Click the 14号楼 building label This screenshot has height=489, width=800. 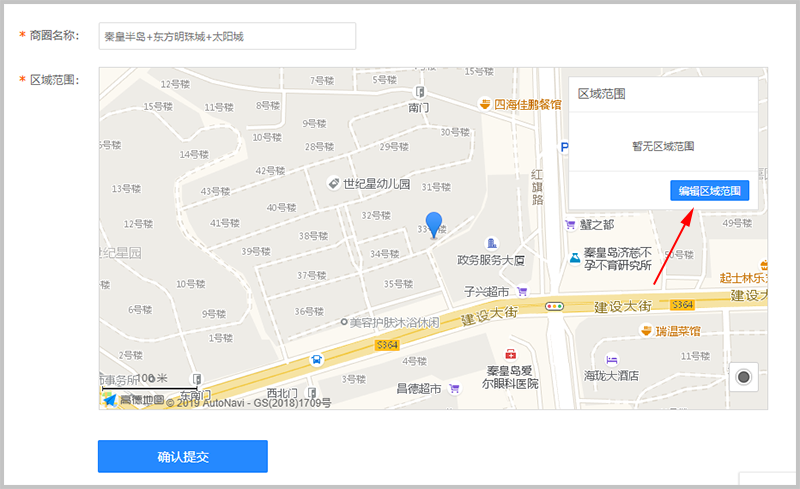click(x=194, y=154)
